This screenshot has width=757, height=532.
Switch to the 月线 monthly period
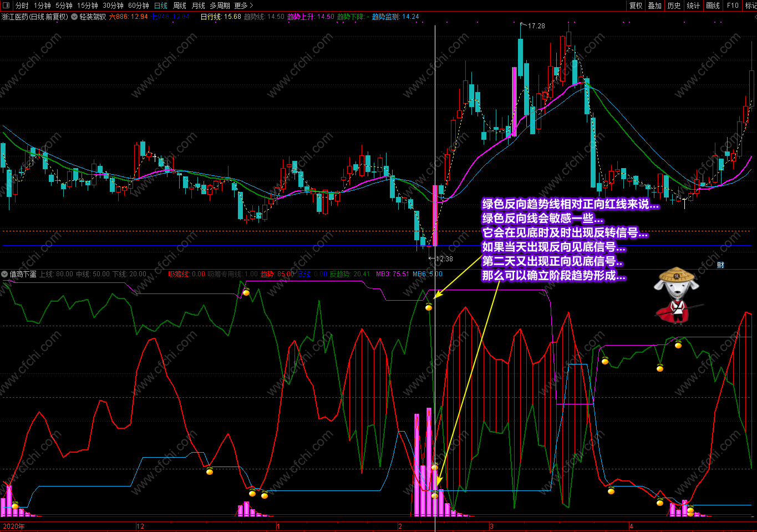point(199,6)
